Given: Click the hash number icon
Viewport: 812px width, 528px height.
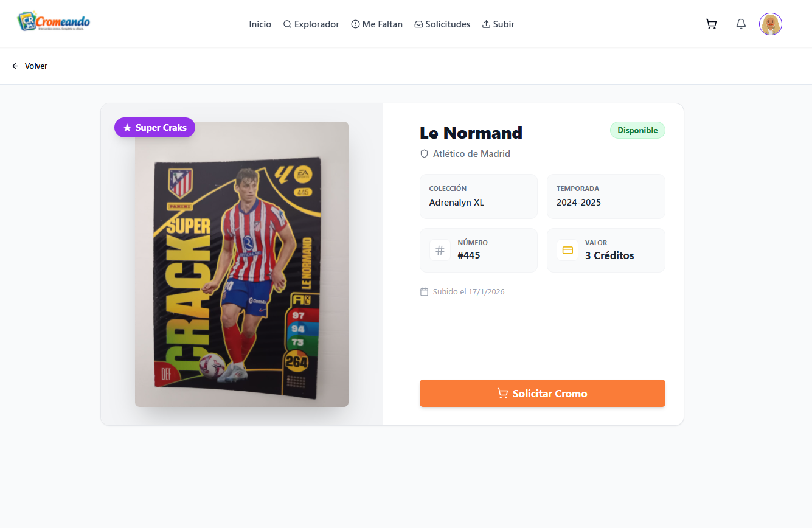Looking at the screenshot, I should click(440, 250).
